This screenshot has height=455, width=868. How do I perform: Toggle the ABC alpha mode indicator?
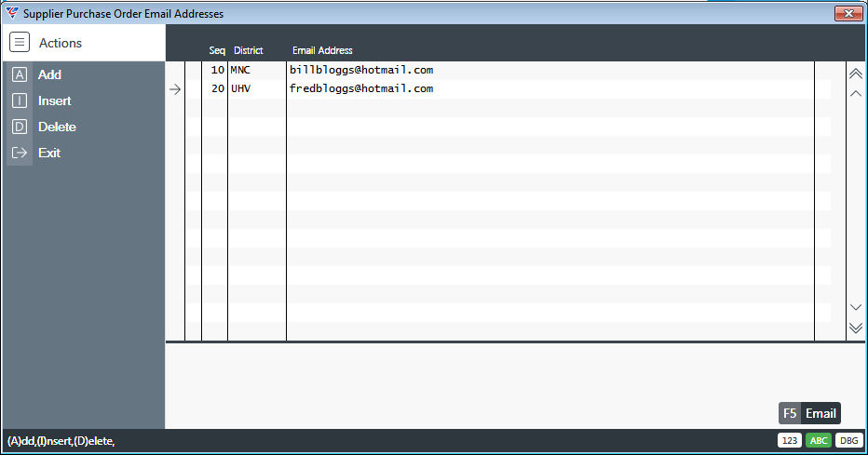[819, 440]
